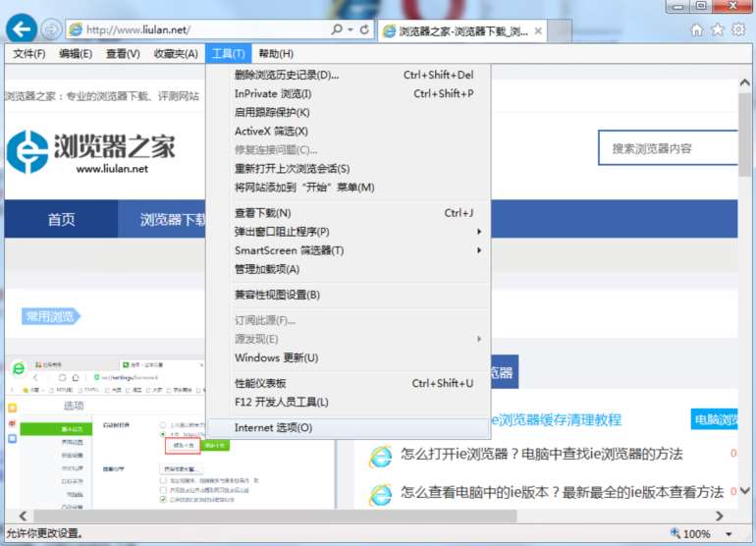756x546 pixels.
Task: Select 删除浏览历史记录(D)... menu item
Action: pos(349,75)
